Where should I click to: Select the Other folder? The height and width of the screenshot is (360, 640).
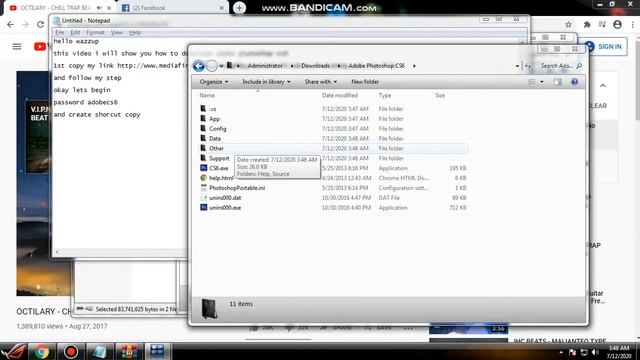216,149
